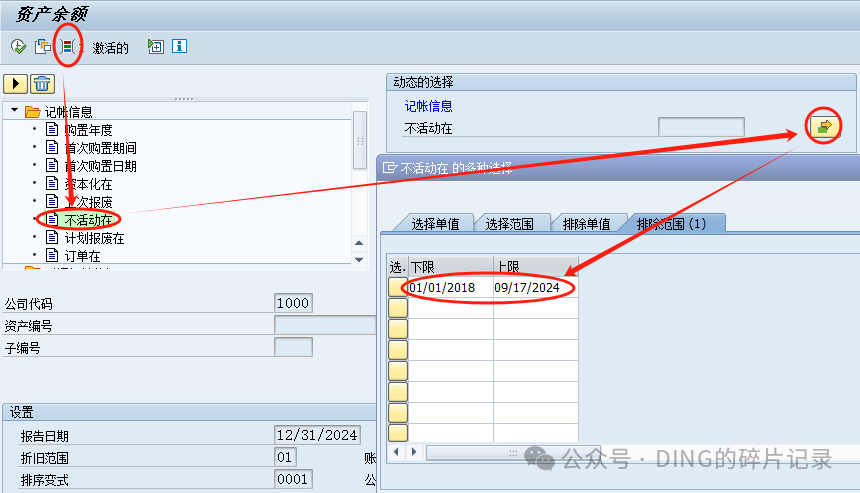Click table scroll left arrow

coord(397,452)
